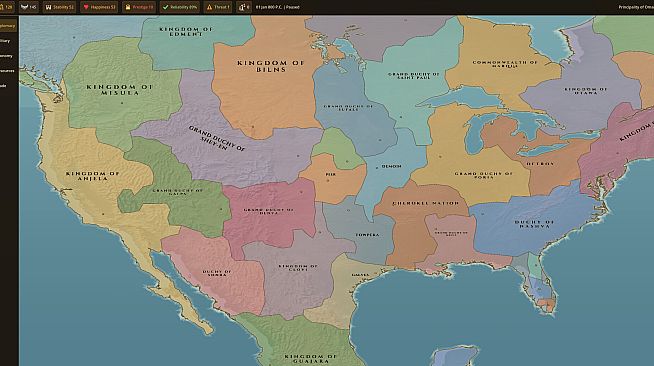Select the gray kingdom label in Texas
The image size is (654, 366).
pyautogui.click(x=298, y=267)
